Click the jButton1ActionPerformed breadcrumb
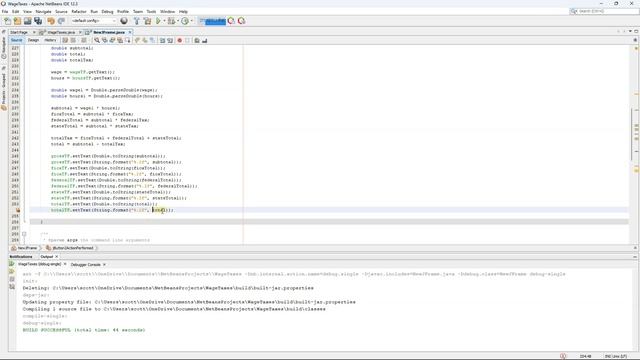640x360 pixels. click(x=70, y=248)
